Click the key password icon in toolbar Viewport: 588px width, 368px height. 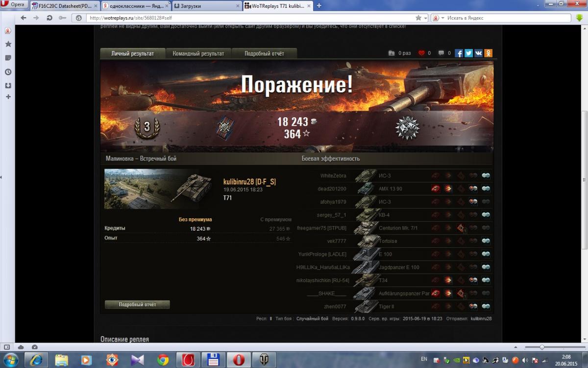(62, 18)
